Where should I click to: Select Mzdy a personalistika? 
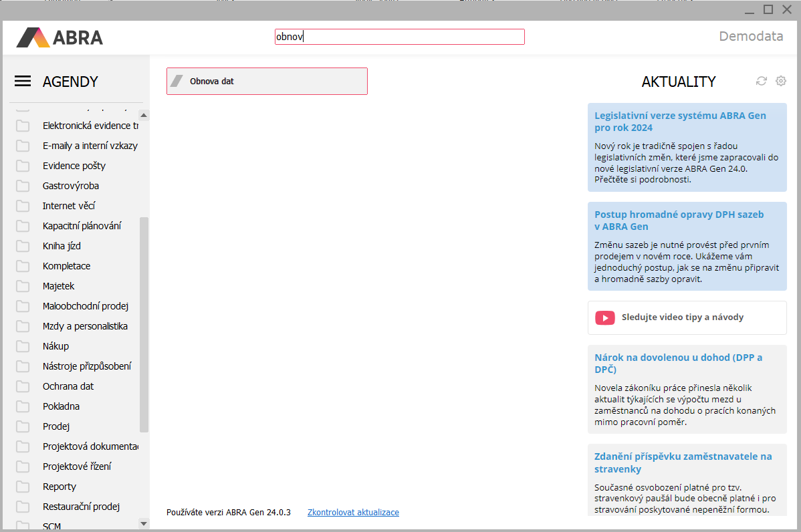[x=86, y=326]
